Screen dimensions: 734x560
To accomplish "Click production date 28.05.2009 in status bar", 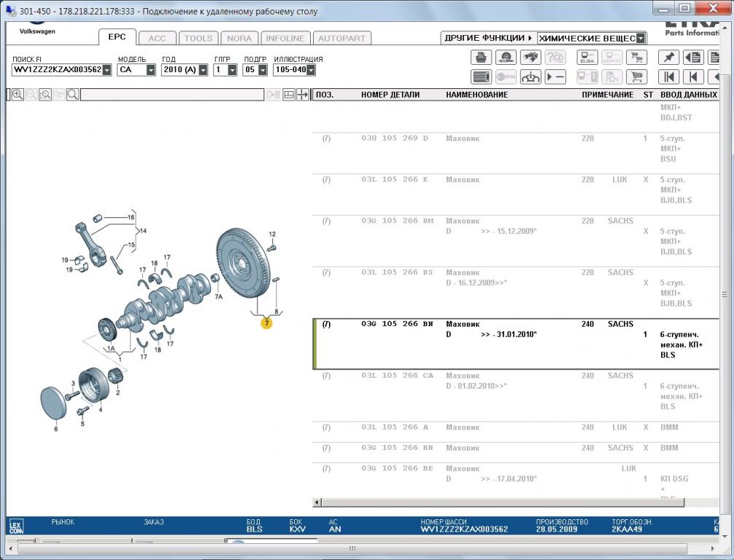I will pyautogui.click(x=557, y=529).
